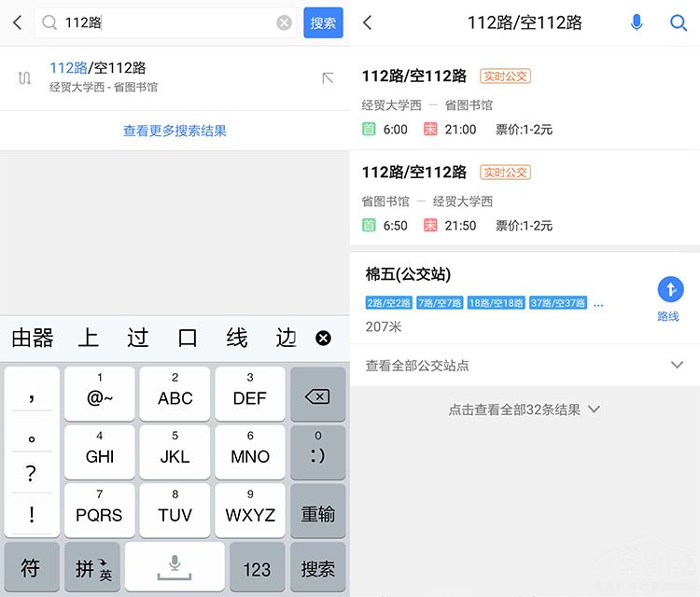Toggle 拼/英 input language key
Screen dimensions: 700x597
(92, 567)
